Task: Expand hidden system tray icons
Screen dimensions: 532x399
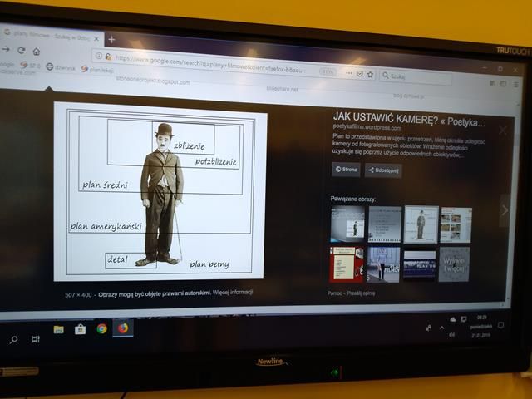Action: click(x=441, y=328)
